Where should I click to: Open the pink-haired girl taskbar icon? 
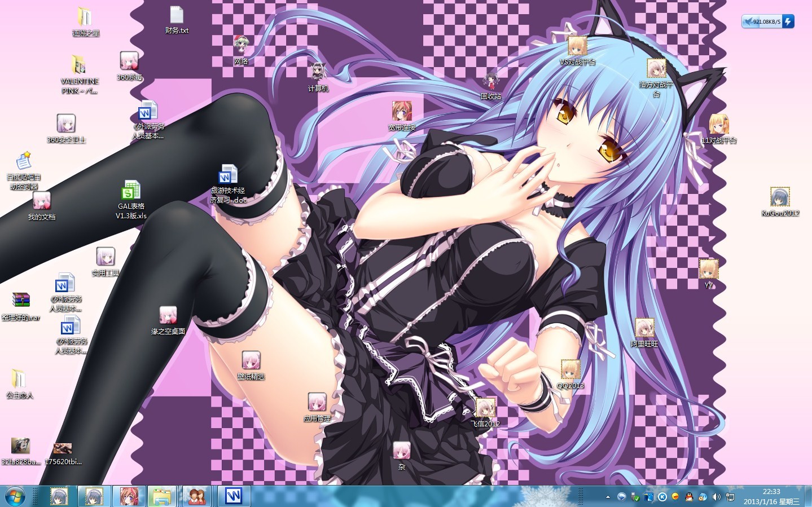tap(129, 496)
